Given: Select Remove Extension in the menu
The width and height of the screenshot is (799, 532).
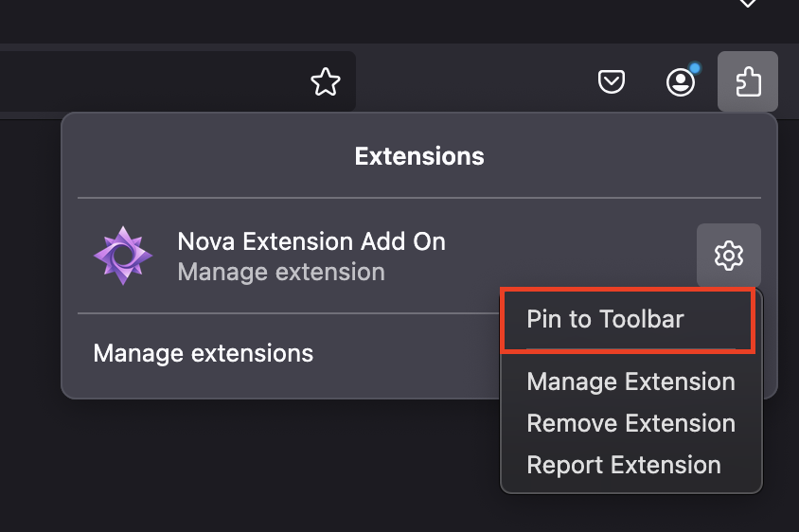Looking at the screenshot, I should [630, 423].
